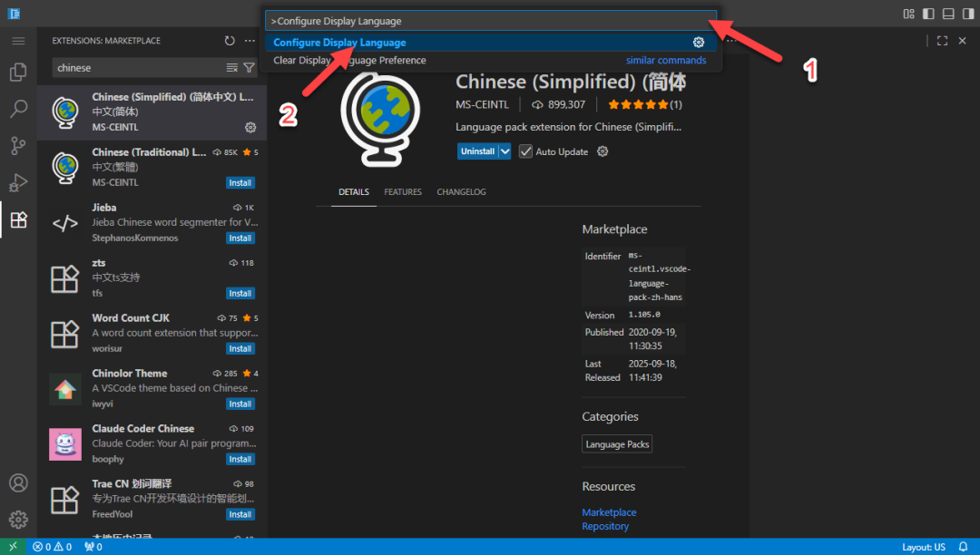Click the command palette input field
Viewport: 980px width, 555px height.
tap(491, 21)
